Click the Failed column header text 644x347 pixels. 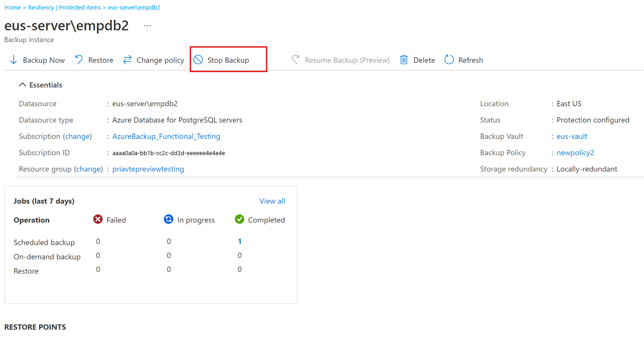[x=116, y=220]
